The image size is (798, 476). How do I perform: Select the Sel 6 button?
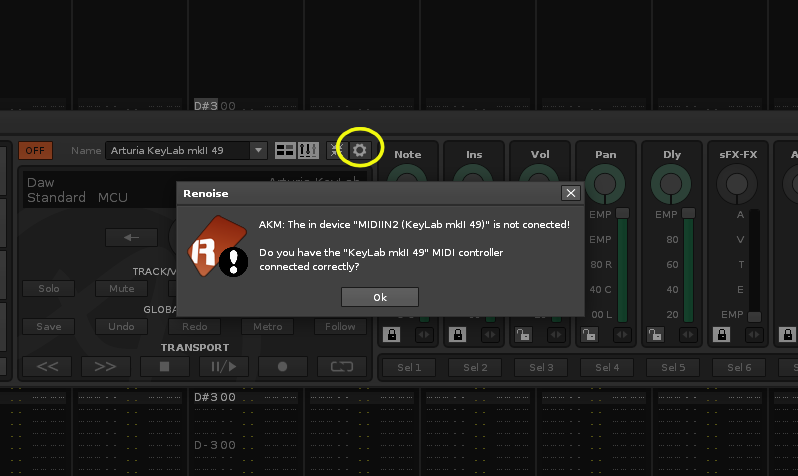(739, 367)
